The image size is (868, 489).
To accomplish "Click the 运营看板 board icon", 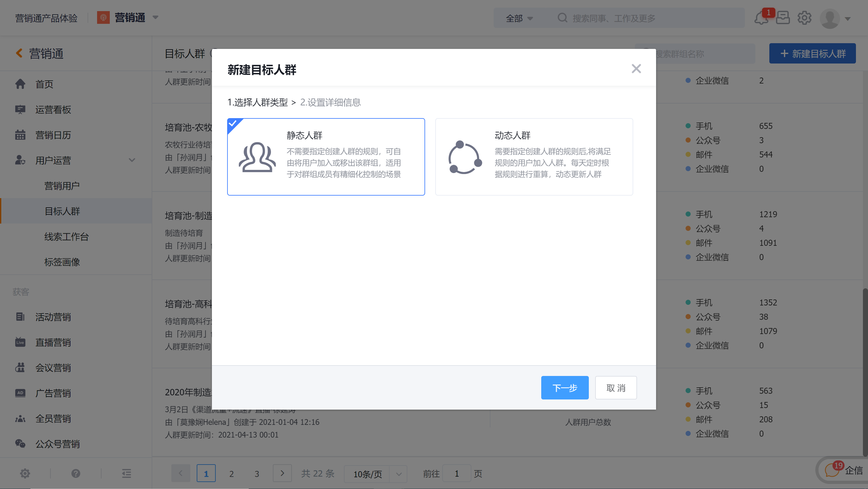I will pos(20,109).
